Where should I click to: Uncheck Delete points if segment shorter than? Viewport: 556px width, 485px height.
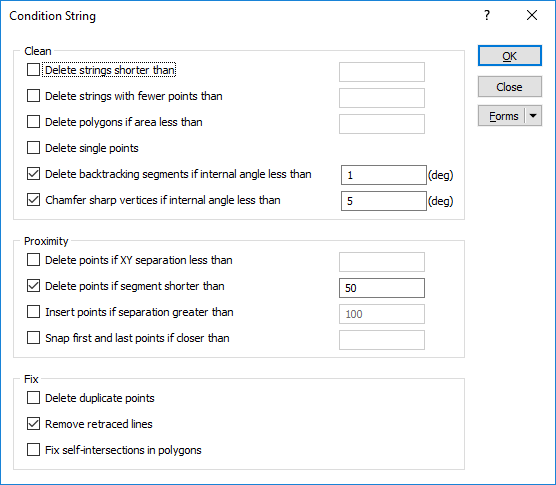[x=33, y=286]
